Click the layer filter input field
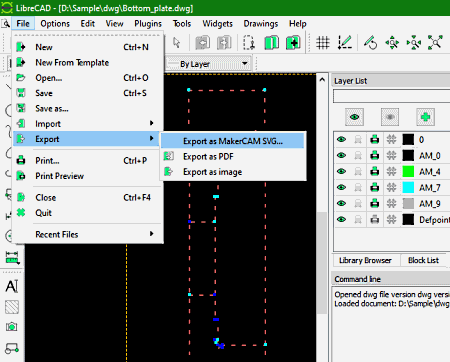 [x=392, y=96]
